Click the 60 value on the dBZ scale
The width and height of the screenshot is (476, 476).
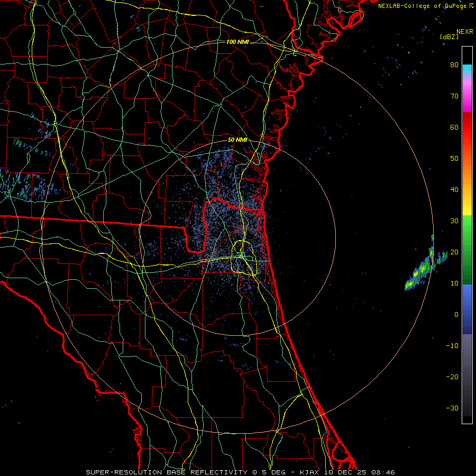[454, 127]
